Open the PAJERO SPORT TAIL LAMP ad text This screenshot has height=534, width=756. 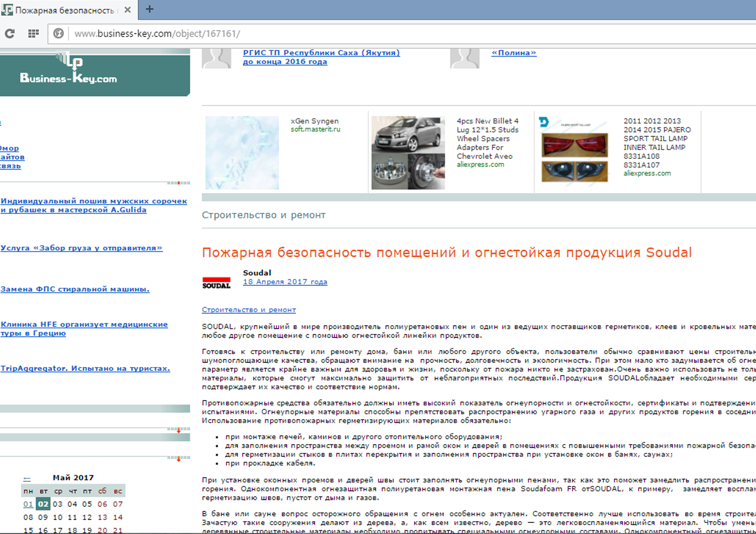(657, 143)
